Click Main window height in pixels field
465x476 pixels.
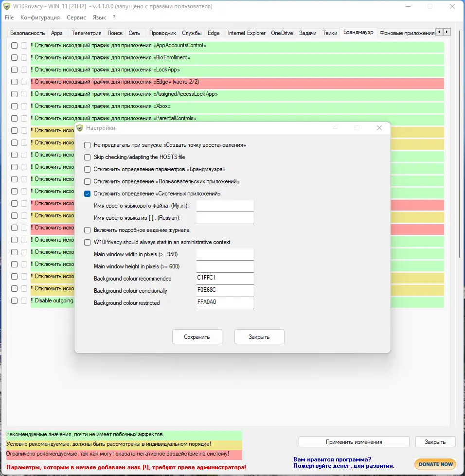225,266
